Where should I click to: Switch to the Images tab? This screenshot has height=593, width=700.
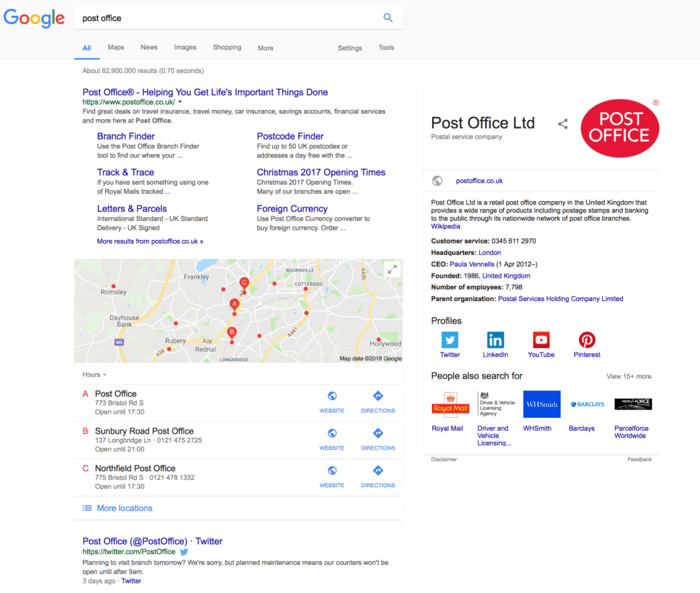pos(185,47)
